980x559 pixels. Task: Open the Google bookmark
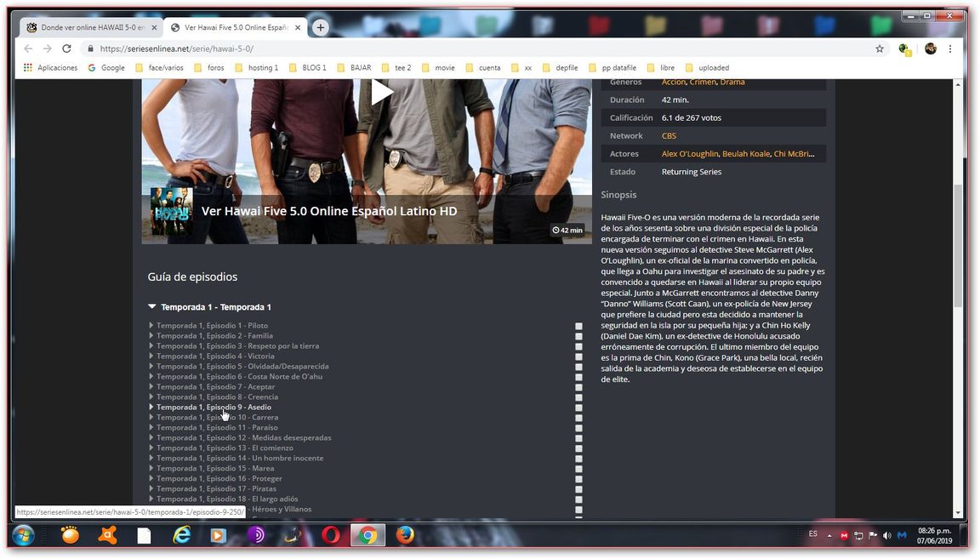[x=106, y=67]
